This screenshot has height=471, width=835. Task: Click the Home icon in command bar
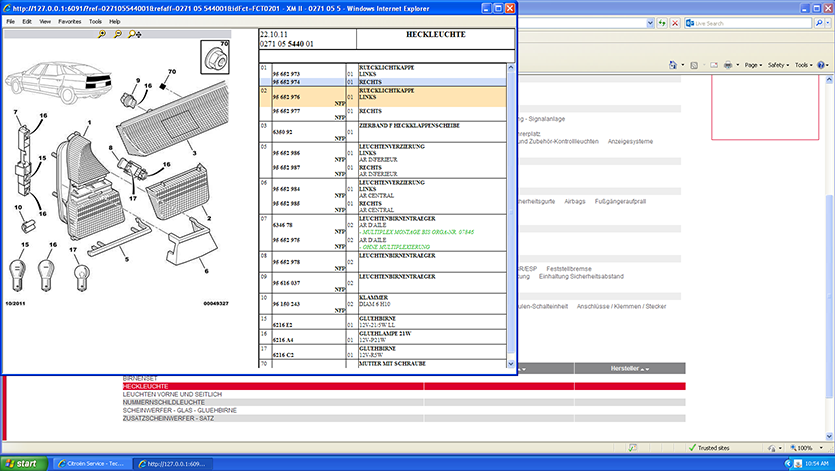coord(673,65)
